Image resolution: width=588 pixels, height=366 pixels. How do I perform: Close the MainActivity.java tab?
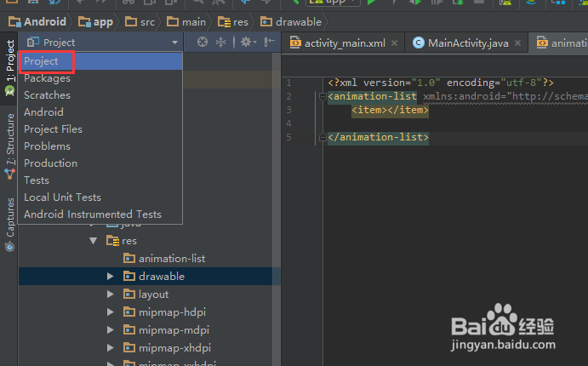tap(518, 43)
